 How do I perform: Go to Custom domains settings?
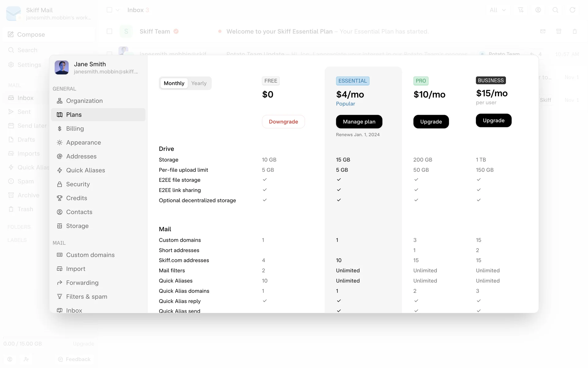pyautogui.click(x=90, y=255)
